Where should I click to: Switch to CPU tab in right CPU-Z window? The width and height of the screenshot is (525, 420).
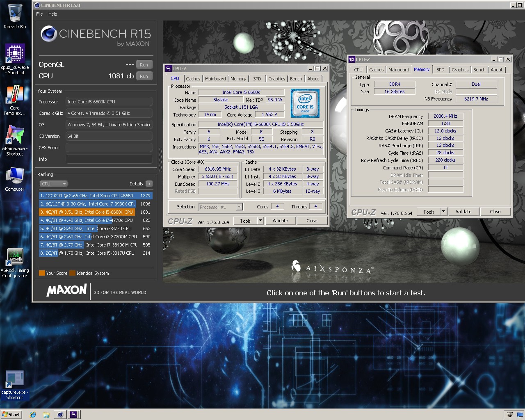click(x=358, y=70)
